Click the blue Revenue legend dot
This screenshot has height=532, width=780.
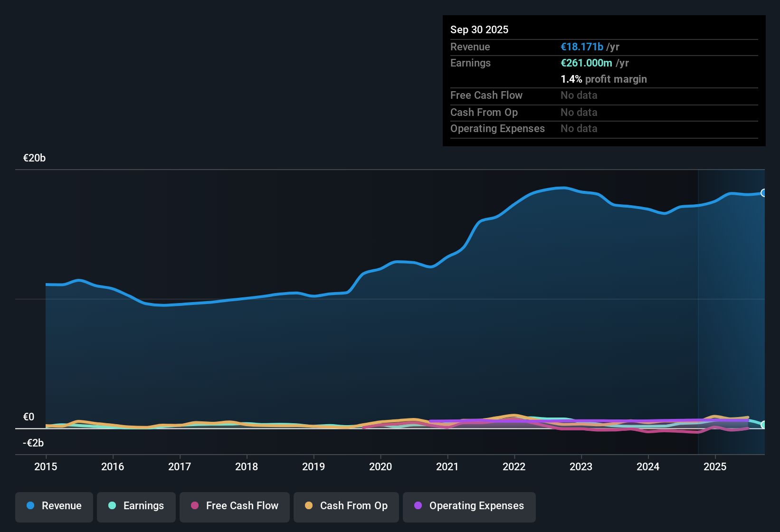[30, 506]
